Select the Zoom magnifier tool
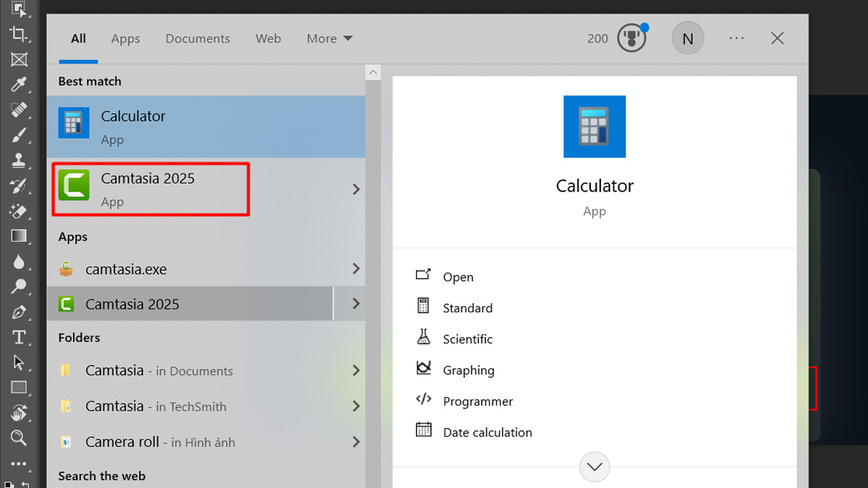The height and width of the screenshot is (488, 868). [19, 437]
